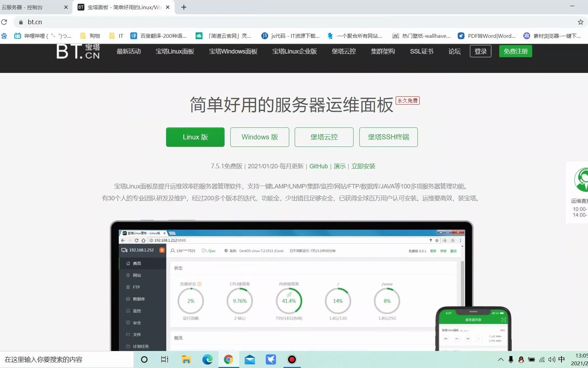
Task: Close the 云服务器 - 控制台 tab
Action: pyautogui.click(x=66, y=7)
